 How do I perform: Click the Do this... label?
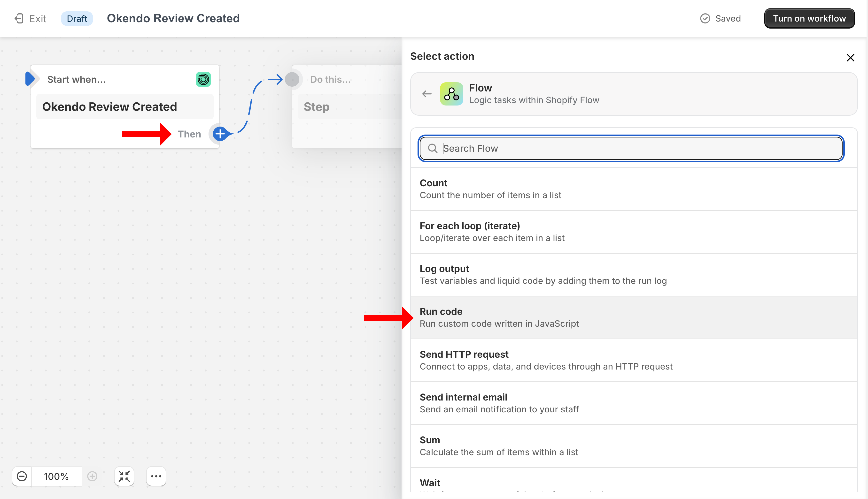331,80
